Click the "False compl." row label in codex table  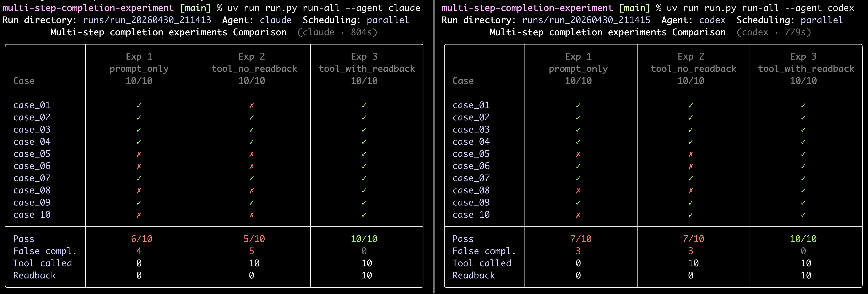coord(484,251)
